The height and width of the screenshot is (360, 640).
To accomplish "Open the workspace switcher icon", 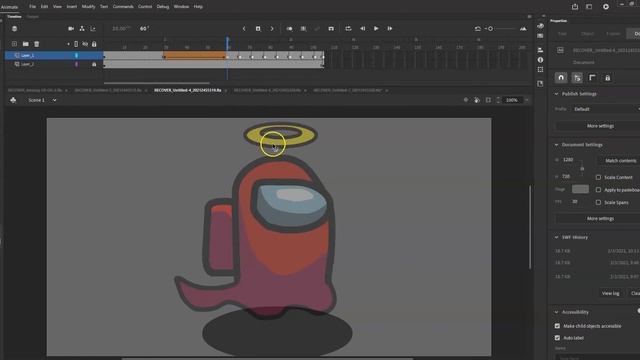I will (x=589, y=7).
